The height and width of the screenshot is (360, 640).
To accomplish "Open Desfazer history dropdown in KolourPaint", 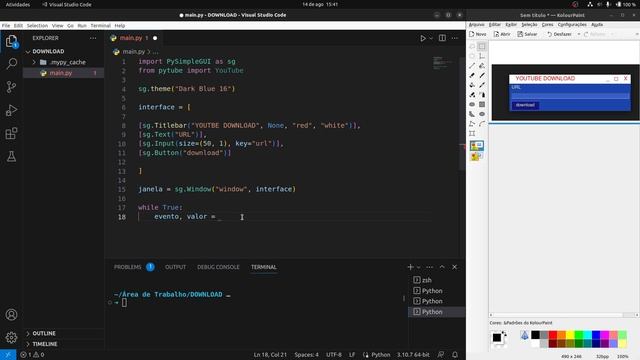I will 578,34.
